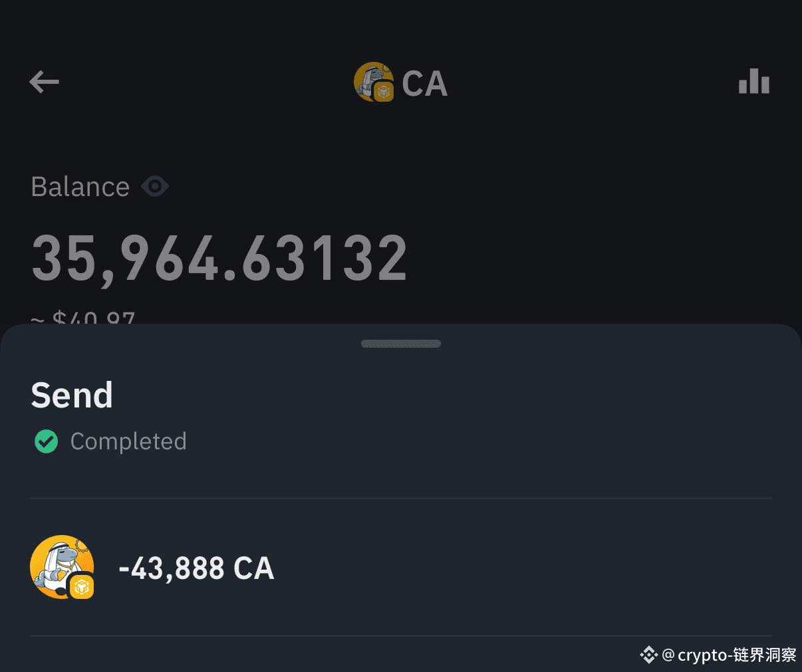Tap empty sheet area right of -43,888 CA
This screenshot has width=802, height=672.
(525, 568)
